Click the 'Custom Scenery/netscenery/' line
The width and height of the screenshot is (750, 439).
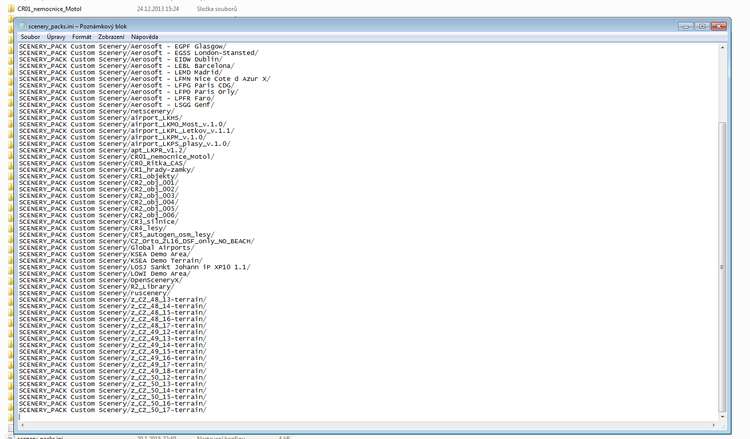click(x=97, y=111)
